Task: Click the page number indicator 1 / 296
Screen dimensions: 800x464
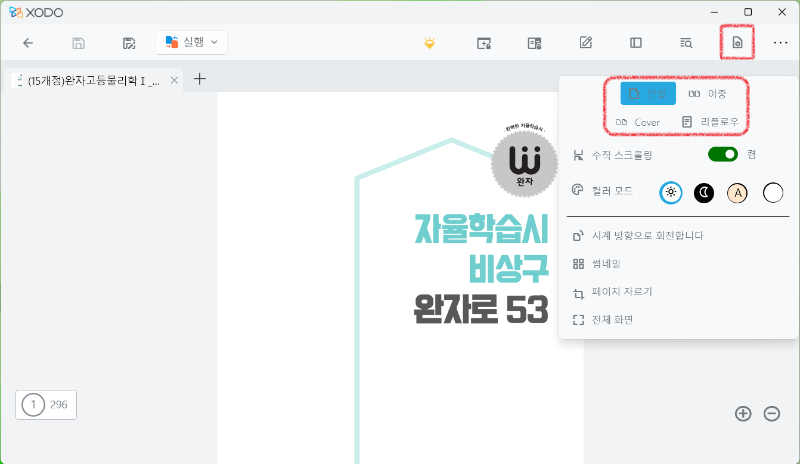Action: point(46,405)
